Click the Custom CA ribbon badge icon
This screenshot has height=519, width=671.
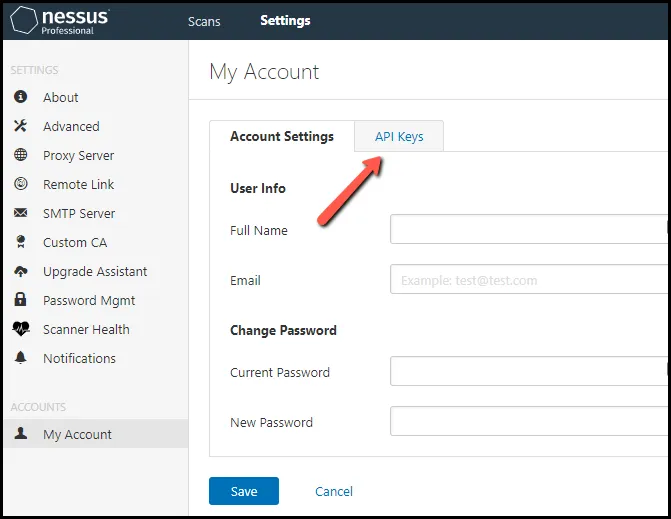click(21, 242)
